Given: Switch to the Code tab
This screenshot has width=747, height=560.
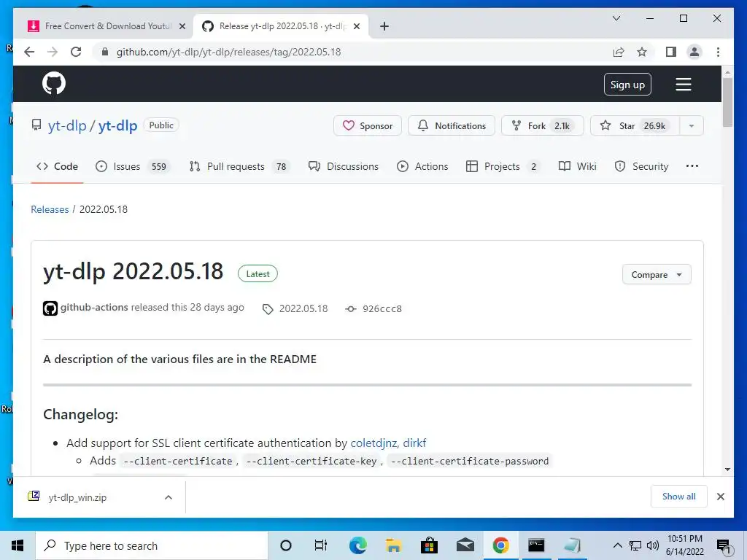Looking at the screenshot, I should pos(57,166).
